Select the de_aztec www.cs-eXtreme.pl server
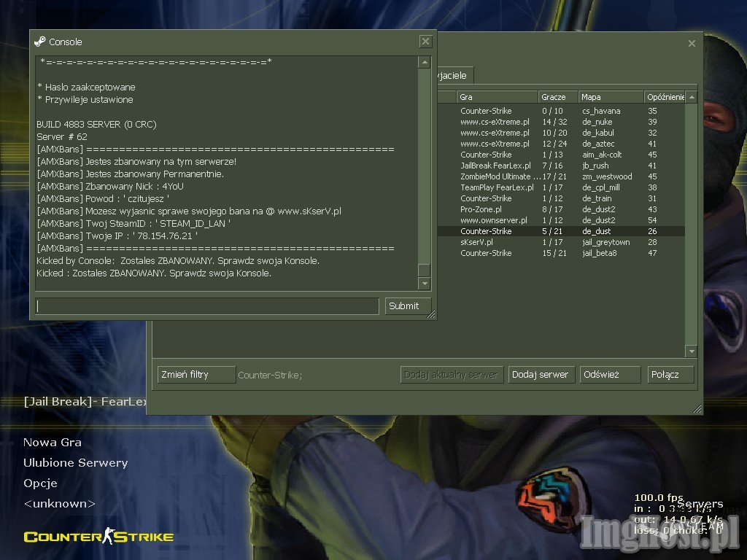Screen dimensions: 747x560 tap(561, 144)
